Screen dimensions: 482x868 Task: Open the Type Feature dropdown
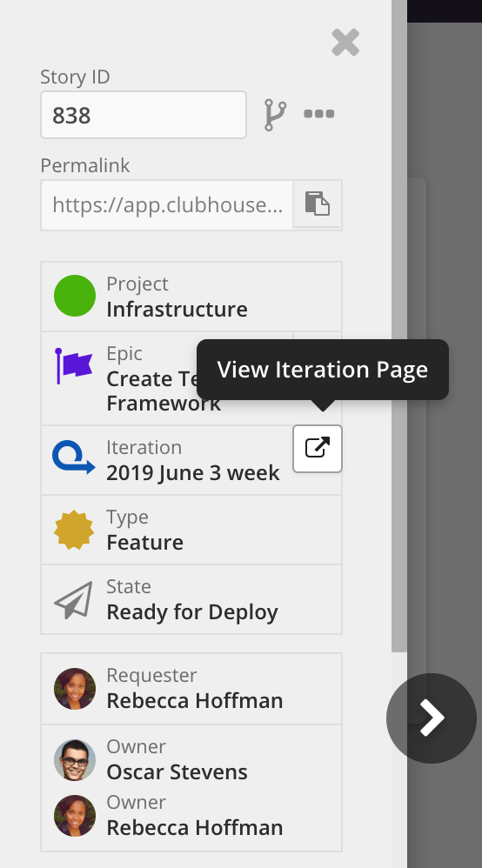tap(191, 530)
